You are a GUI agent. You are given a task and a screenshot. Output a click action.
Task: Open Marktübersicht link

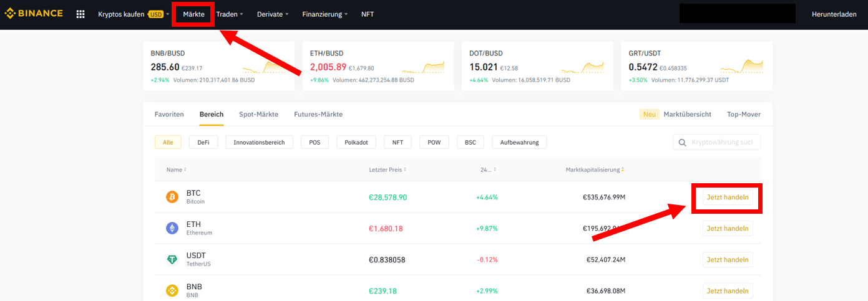687,114
